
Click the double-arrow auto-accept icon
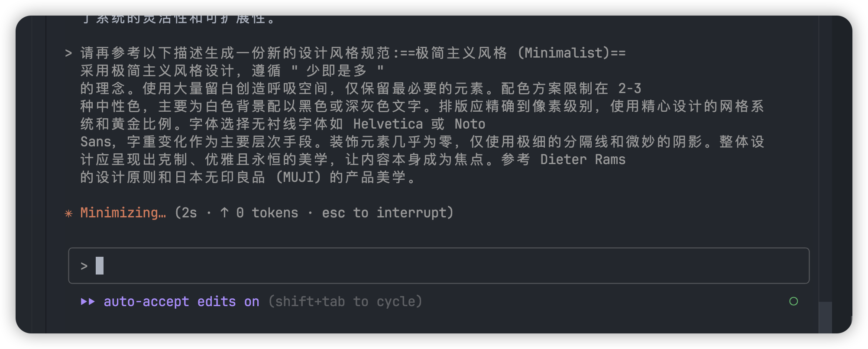click(88, 301)
